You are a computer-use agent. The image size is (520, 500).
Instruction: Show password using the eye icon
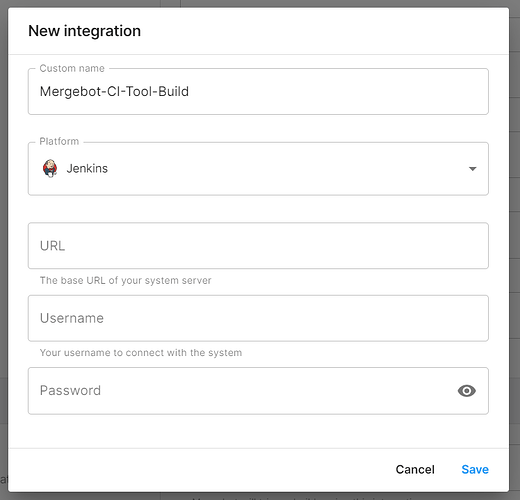[467, 391]
